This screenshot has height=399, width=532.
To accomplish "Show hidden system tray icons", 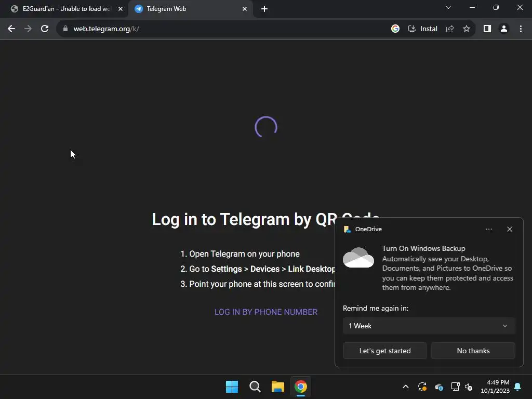I will coord(405,387).
